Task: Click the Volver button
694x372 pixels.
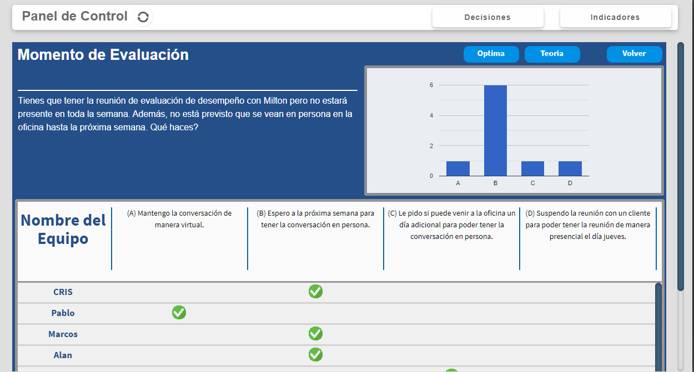Action: pyautogui.click(x=634, y=54)
